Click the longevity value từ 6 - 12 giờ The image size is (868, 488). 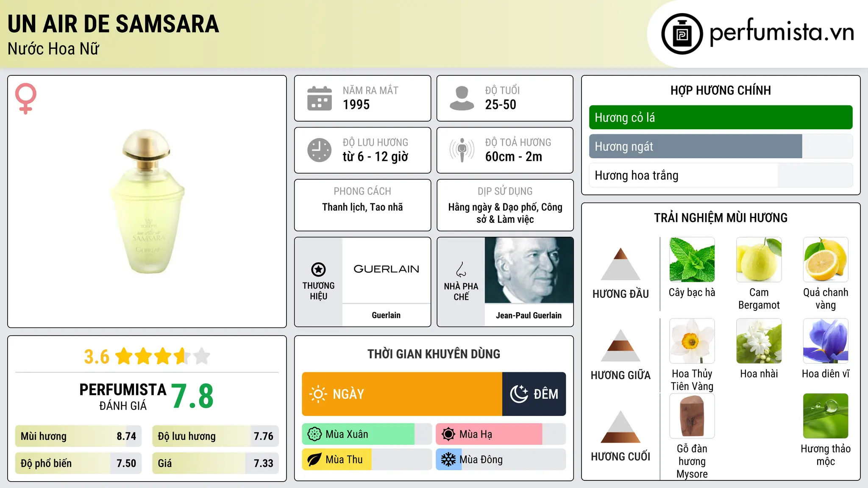tap(376, 157)
